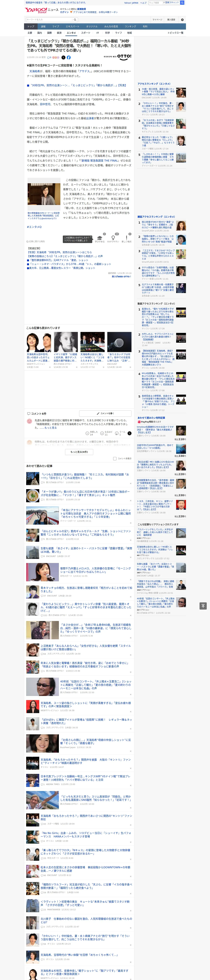Viewport: 210px width, 980px height.
Task: Open the settings gear icon near 購入履歴
Action: (182, 19)
